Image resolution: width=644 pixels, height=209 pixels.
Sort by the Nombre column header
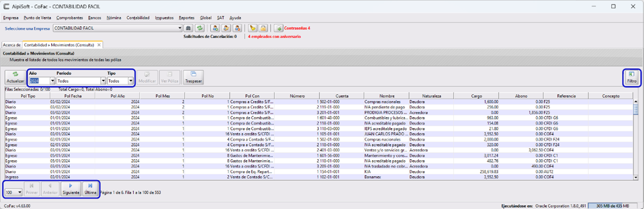[x=386, y=95]
